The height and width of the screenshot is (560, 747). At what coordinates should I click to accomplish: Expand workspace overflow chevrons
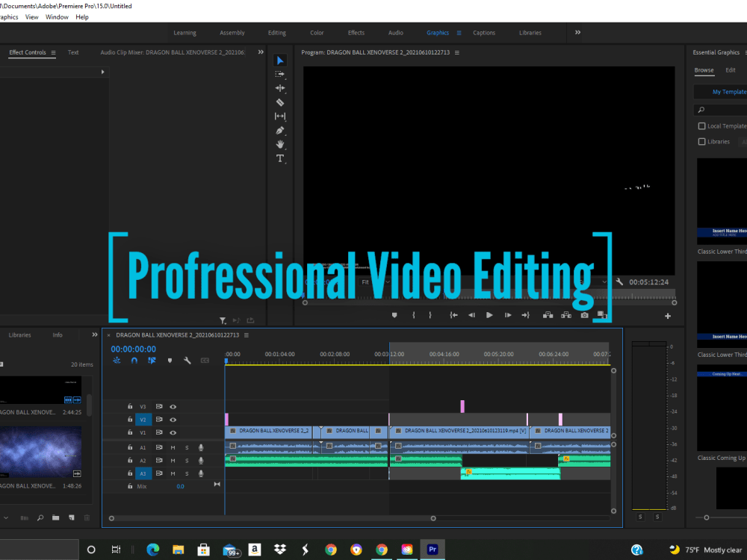pos(578,32)
